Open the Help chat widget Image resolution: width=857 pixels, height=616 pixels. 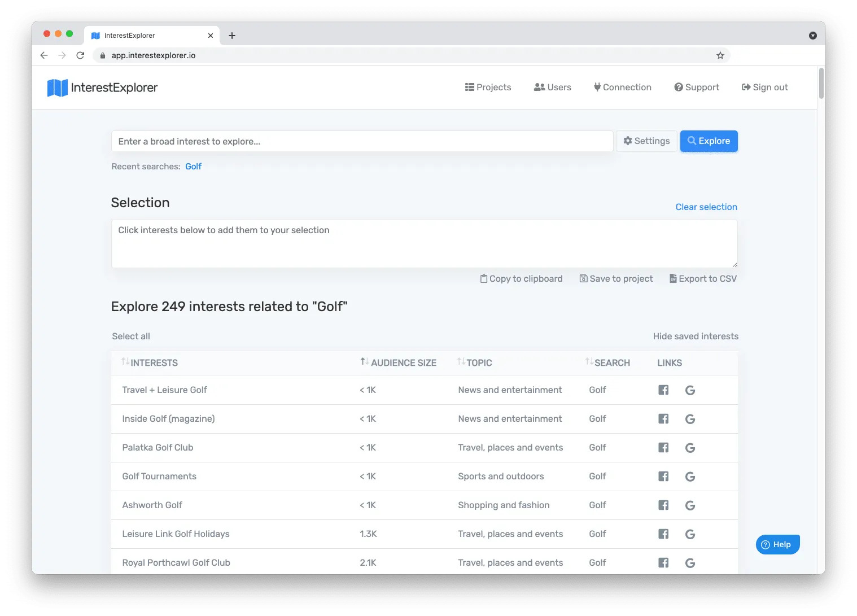tap(778, 545)
